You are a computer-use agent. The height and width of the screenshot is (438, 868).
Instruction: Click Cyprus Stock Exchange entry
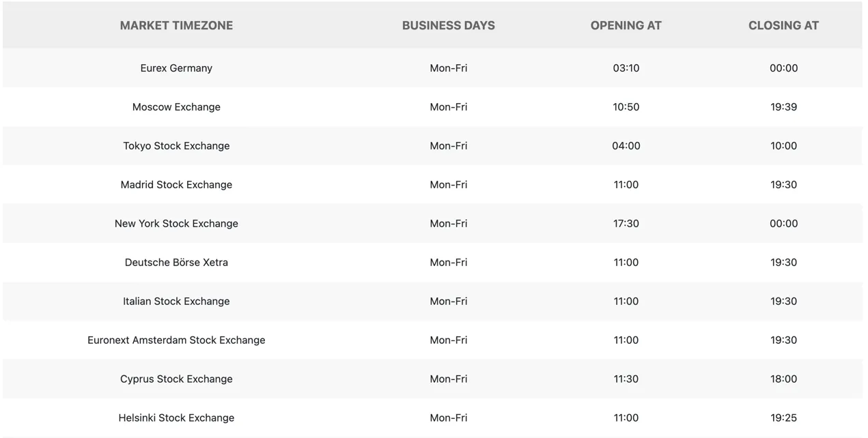click(176, 379)
